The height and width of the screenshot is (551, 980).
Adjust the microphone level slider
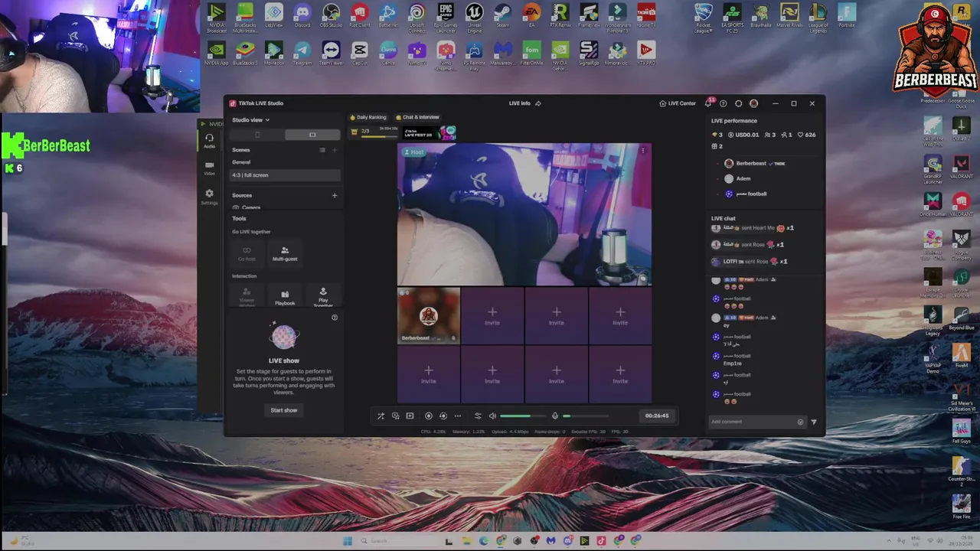coord(586,416)
